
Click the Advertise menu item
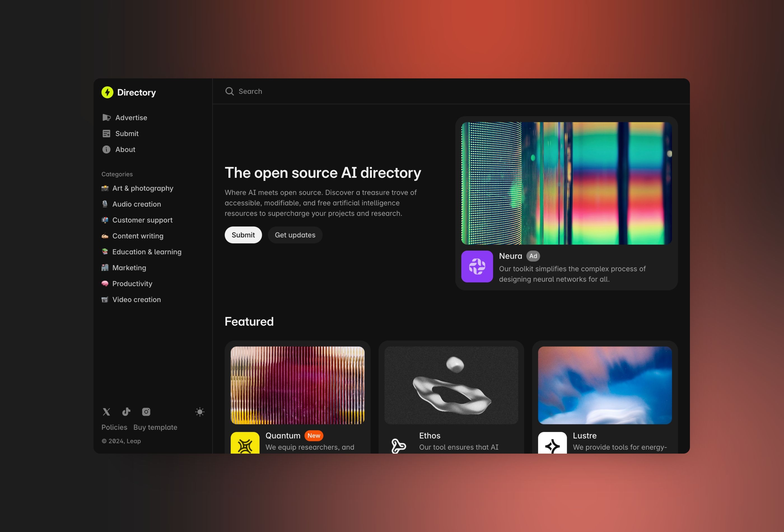point(131,117)
